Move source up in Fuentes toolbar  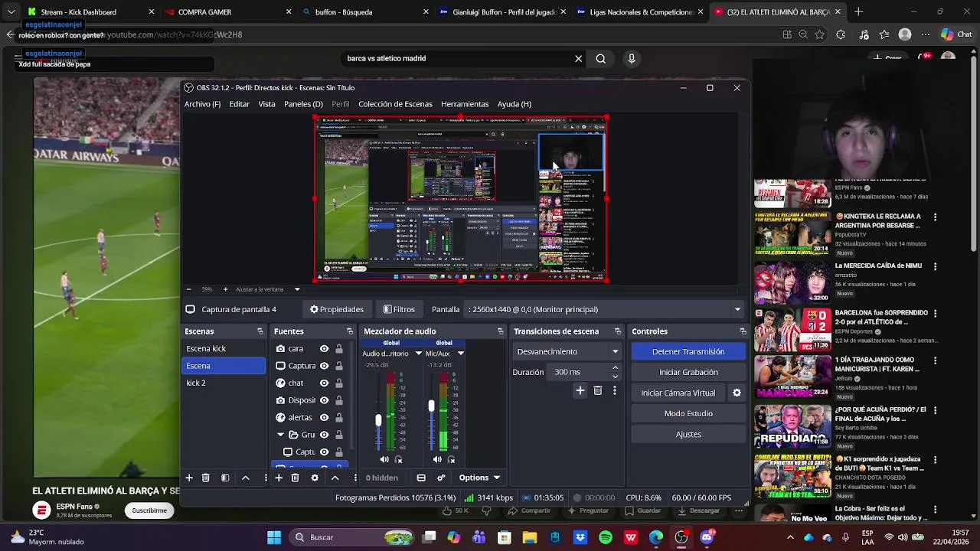tap(335, 478)
